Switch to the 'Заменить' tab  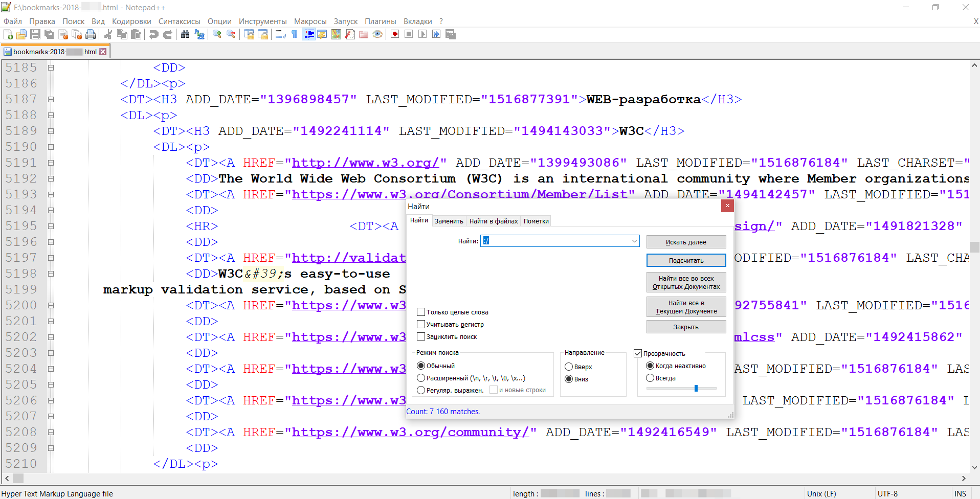[x=449, y=221]
